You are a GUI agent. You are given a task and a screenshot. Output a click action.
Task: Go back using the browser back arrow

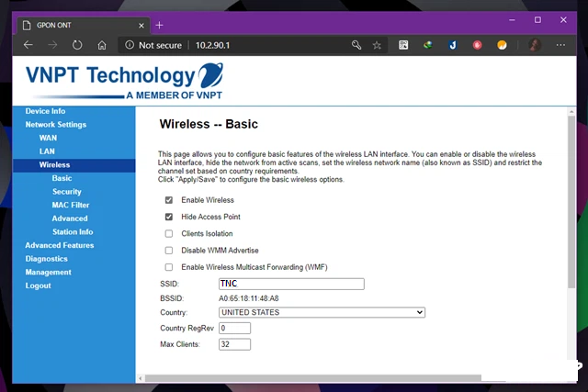pos(28,45)
